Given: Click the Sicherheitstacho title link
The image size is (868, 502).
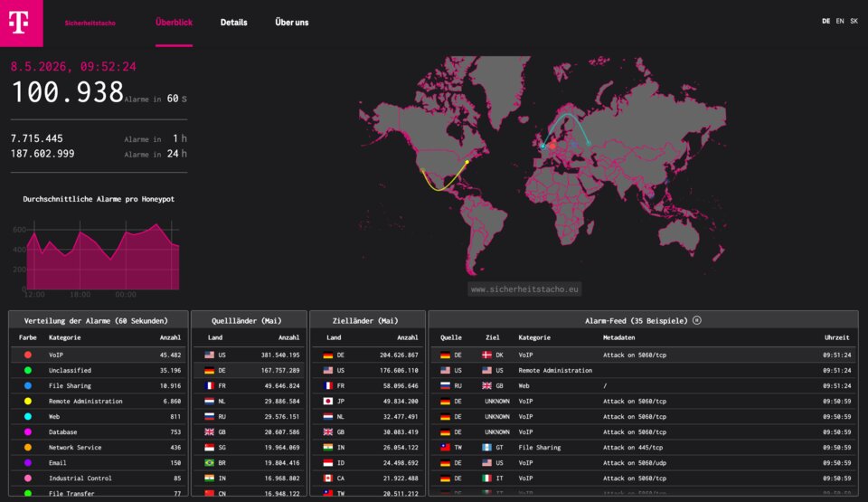Looking at the screenshot, I should tap(90, 24).
